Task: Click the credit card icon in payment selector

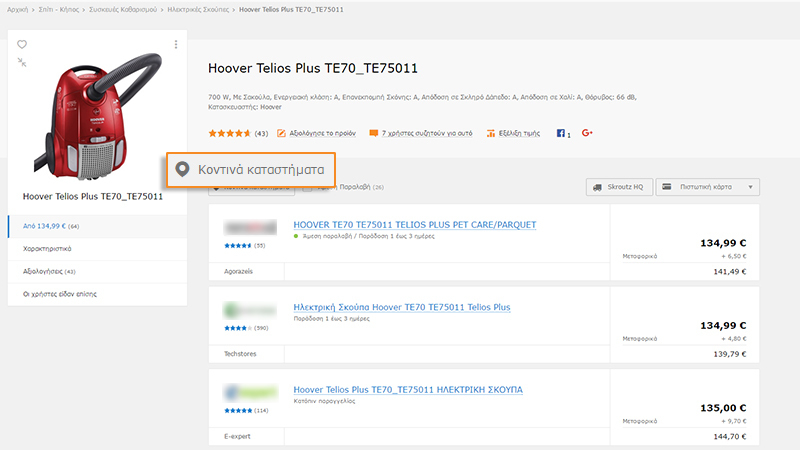Action: (666, 187)
